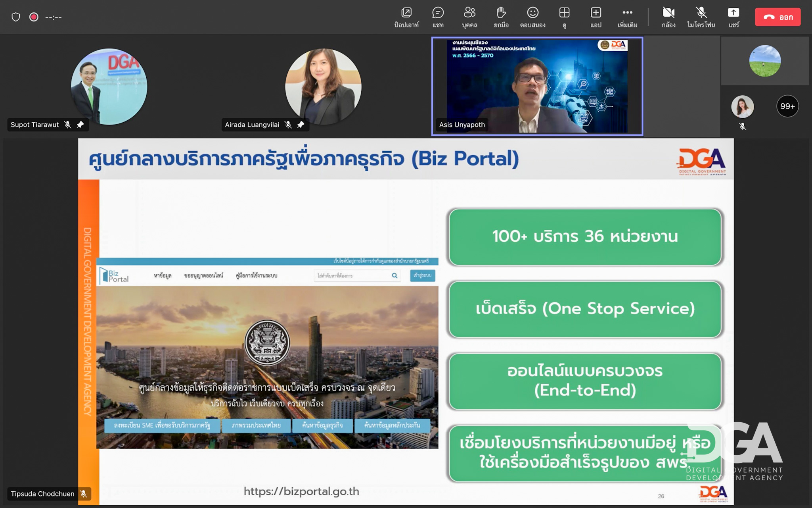Open the Apps (แอป) menu
Viewport: 812px width, 508px height.
(x=596, y=17)
